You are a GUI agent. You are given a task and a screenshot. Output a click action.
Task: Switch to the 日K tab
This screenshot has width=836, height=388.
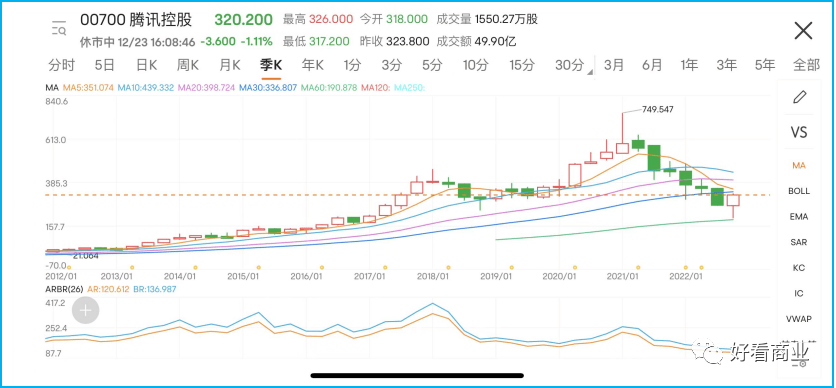[147, 65]
